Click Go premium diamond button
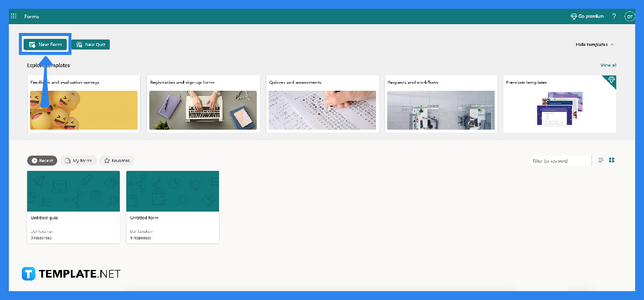Screen dimensions: 644x300 pyautogui.click(x=587, y=17)
